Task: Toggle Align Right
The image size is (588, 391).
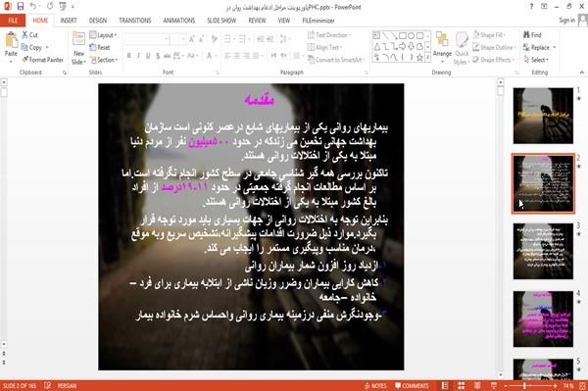Action: pyautogui.click(x=246, y=56)
